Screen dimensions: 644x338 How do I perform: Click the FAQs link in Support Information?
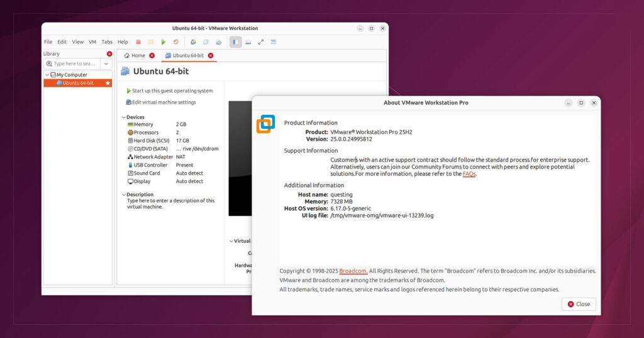tap(469, 174)
